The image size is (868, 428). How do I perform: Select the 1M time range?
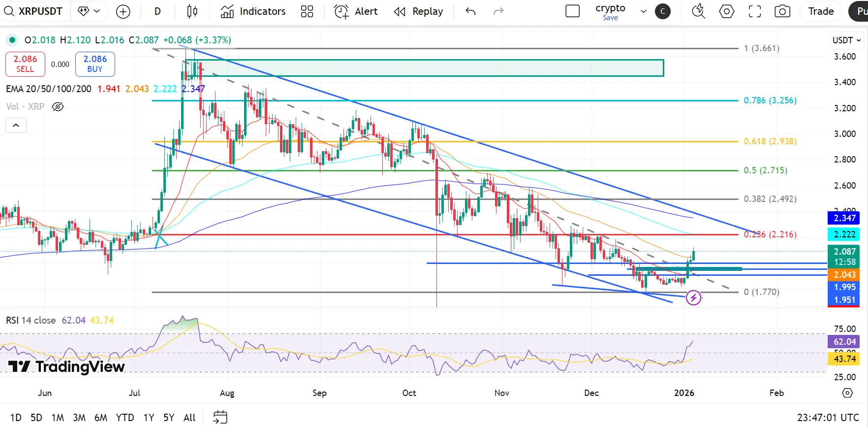[x=58, y=418]
